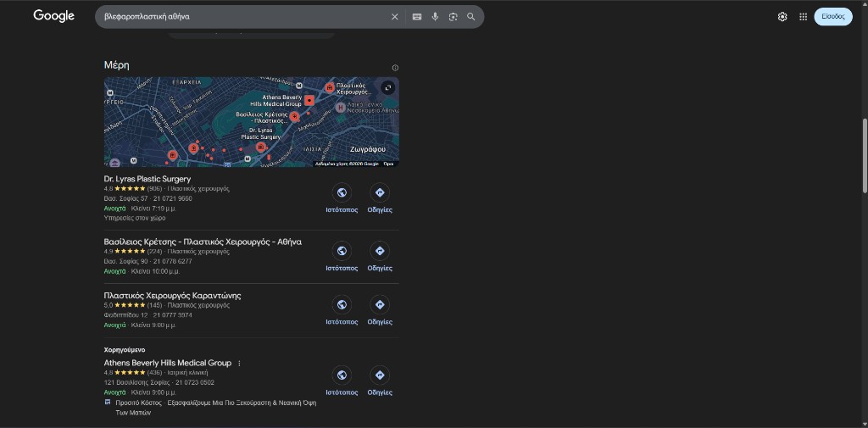This screenshot has height=428, width=868.
Task: Click the Dr. Lyras Plastic Surgery map pin
Action: (261, 147)
